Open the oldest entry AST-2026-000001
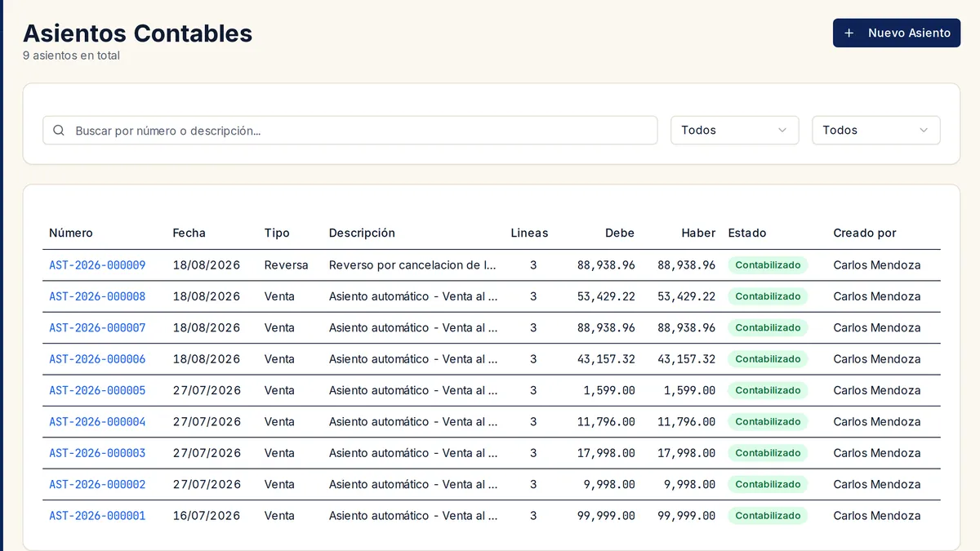 point(97,516)
